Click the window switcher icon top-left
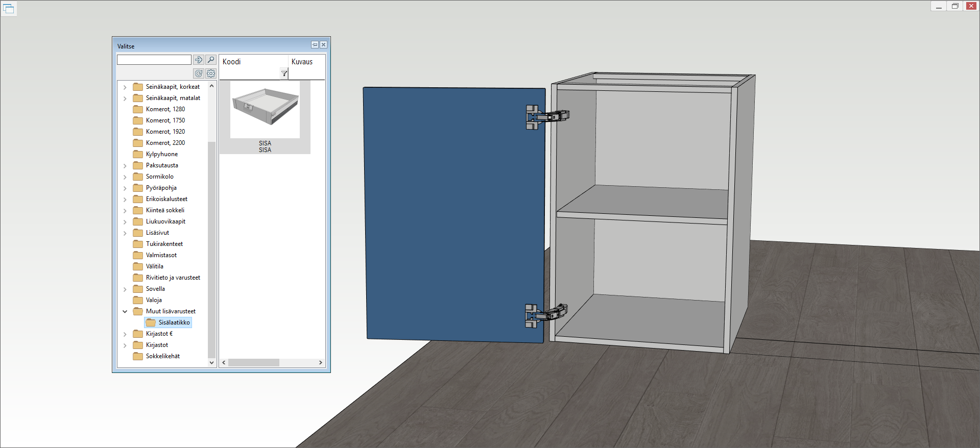980x448 pixels. pos(9,9)
